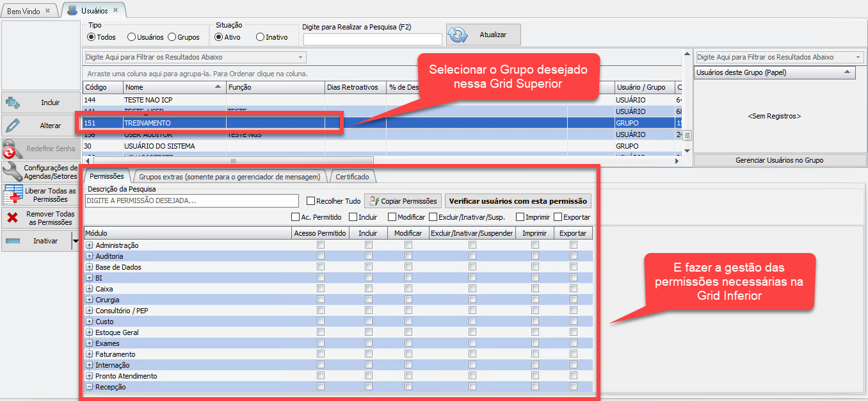Switch to the Certificado tab
The width and height of the screenshot is (868, 401).
pyautogui.click(x=352, y=176)
